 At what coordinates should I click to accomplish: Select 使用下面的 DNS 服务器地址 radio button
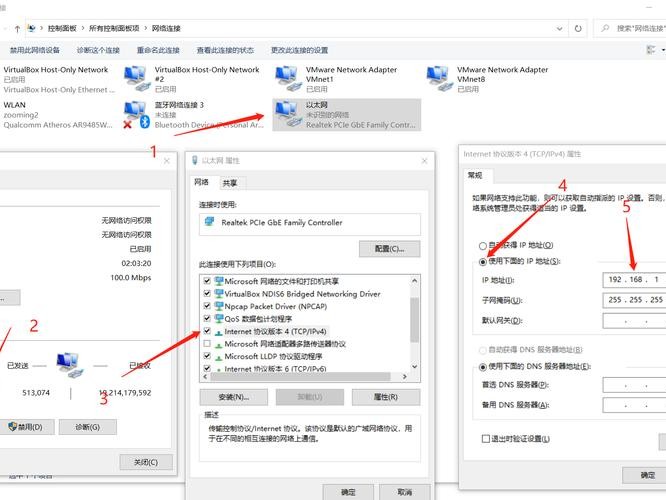click(x=483, y=367)
